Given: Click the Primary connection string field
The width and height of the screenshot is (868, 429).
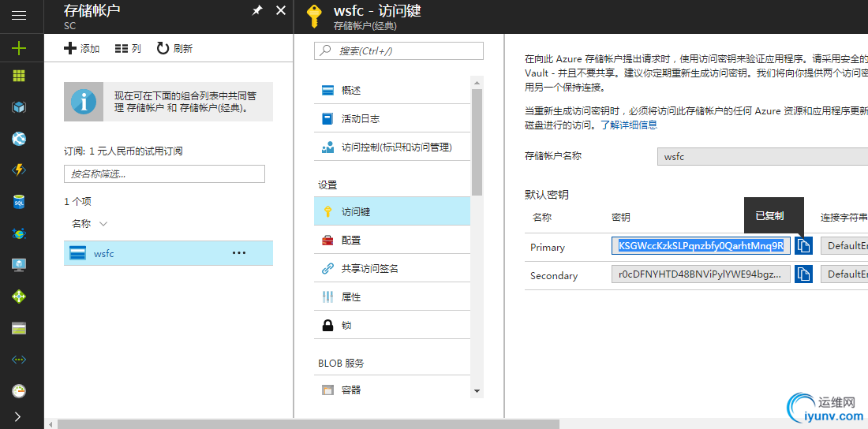Looking at the screenshot, I should point(844,246).
